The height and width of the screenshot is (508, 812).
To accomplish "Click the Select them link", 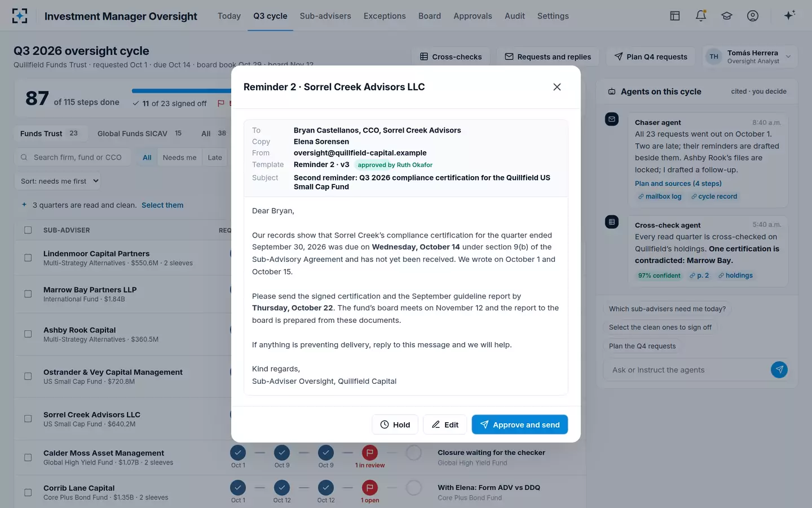I will [x=162, y=205].
